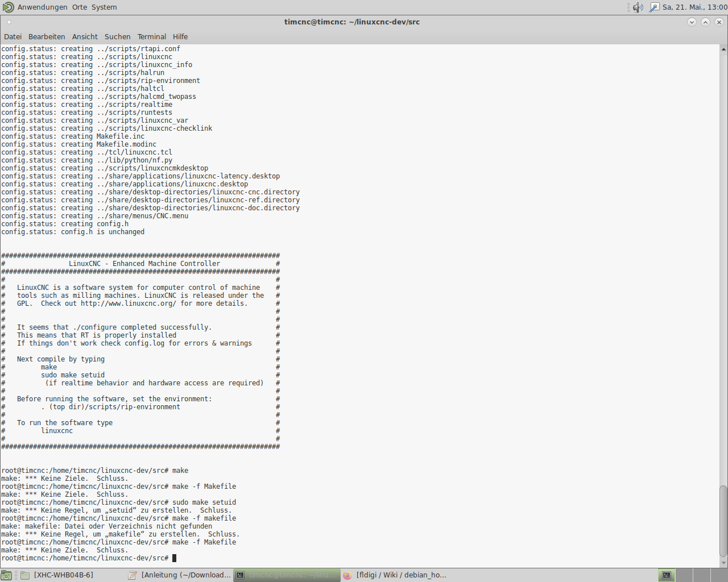Open the Terminal menu in the menu bar
The width and height of the screenshot is (728, 582).
pos(151,36)
